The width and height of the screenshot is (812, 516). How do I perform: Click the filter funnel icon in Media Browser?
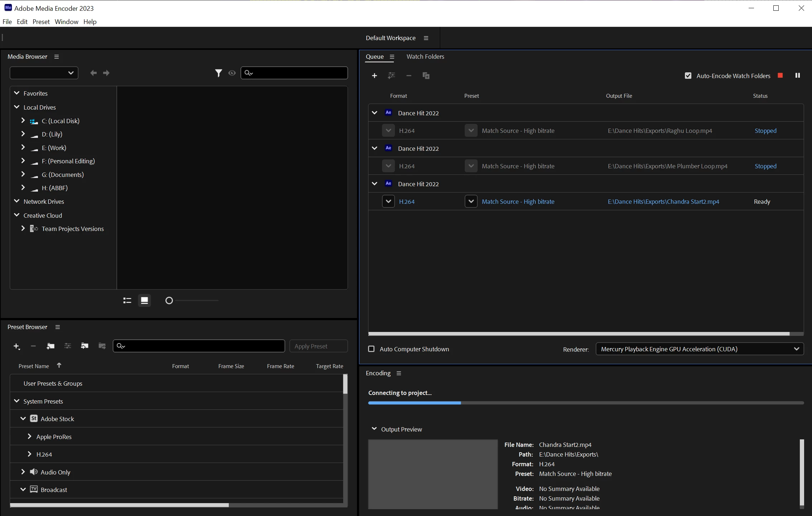pos(218,73)
